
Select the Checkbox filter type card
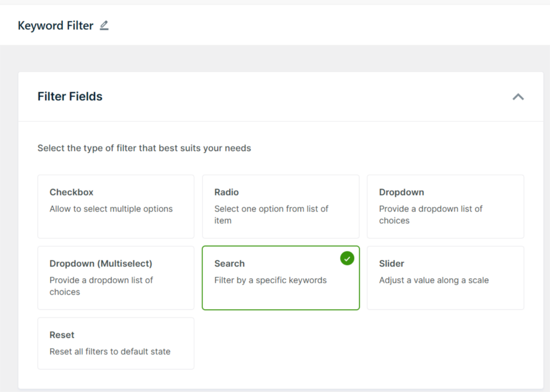116,207
